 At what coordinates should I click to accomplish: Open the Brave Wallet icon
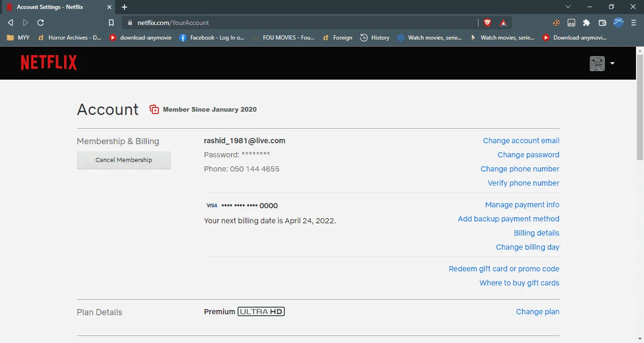pyautogui.click(x=602, y=23)
